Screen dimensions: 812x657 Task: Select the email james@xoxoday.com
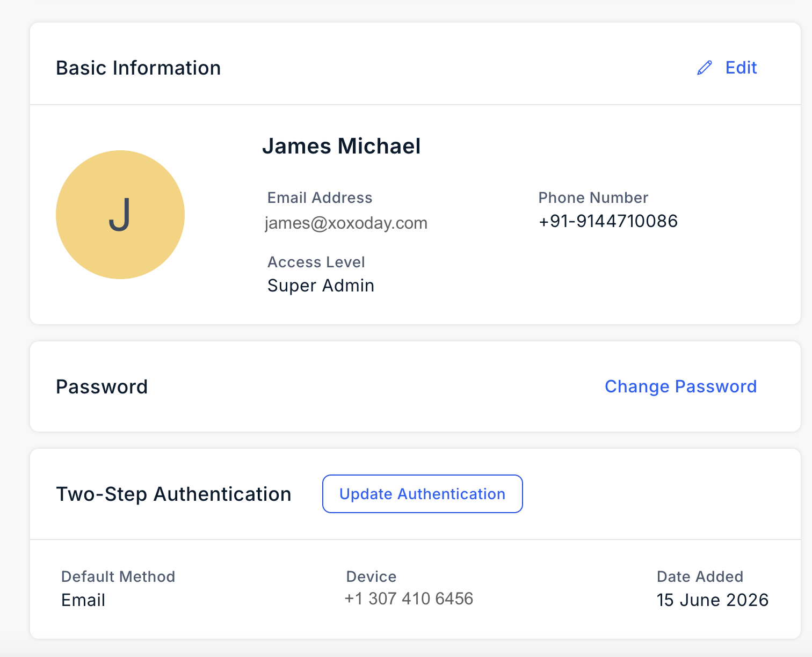(346, 223)
